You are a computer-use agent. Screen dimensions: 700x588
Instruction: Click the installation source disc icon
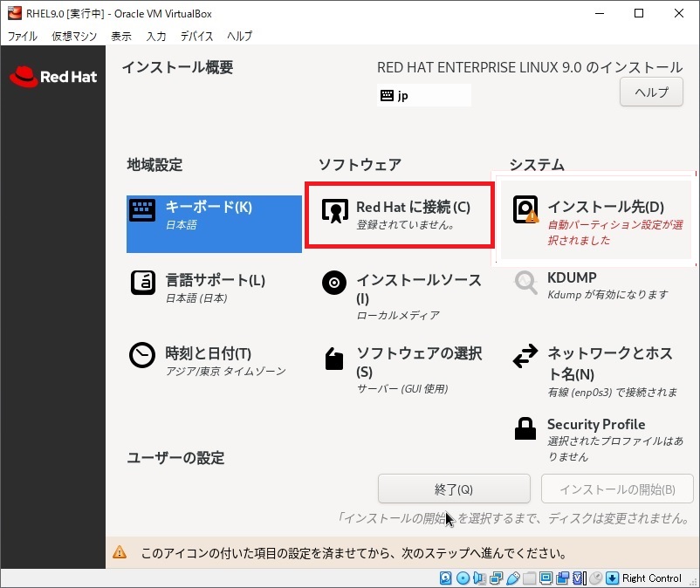pos(334,283)
